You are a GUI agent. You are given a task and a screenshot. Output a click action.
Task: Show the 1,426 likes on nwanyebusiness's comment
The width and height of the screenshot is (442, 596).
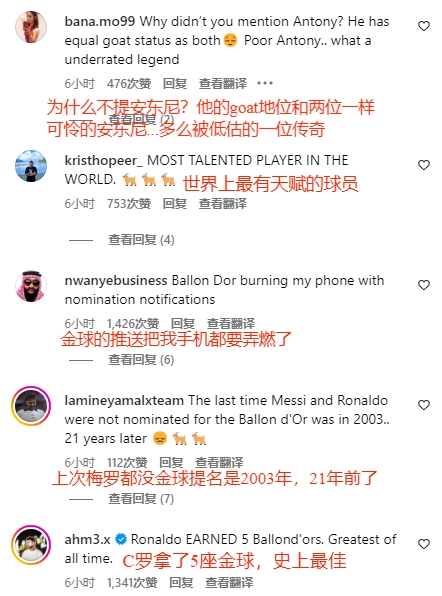(133, 323)
